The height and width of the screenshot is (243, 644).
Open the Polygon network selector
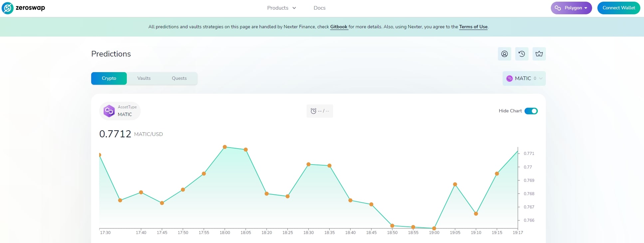[x=571, y=8]
